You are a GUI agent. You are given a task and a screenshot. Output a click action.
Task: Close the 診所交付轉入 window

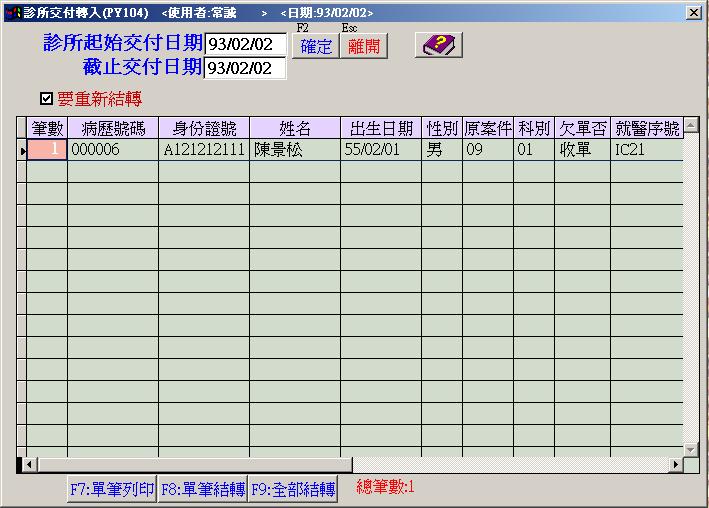pos(694,12)
